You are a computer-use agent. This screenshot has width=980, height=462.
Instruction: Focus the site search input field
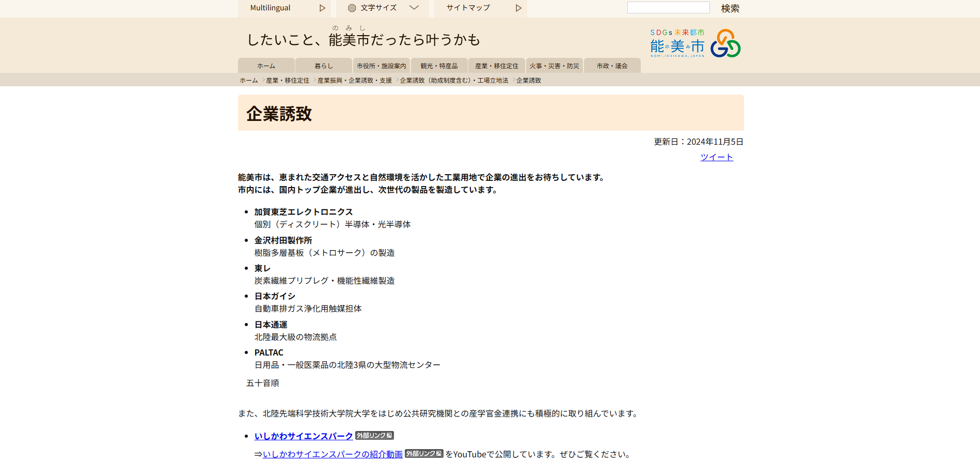click(x=669, y=8)
